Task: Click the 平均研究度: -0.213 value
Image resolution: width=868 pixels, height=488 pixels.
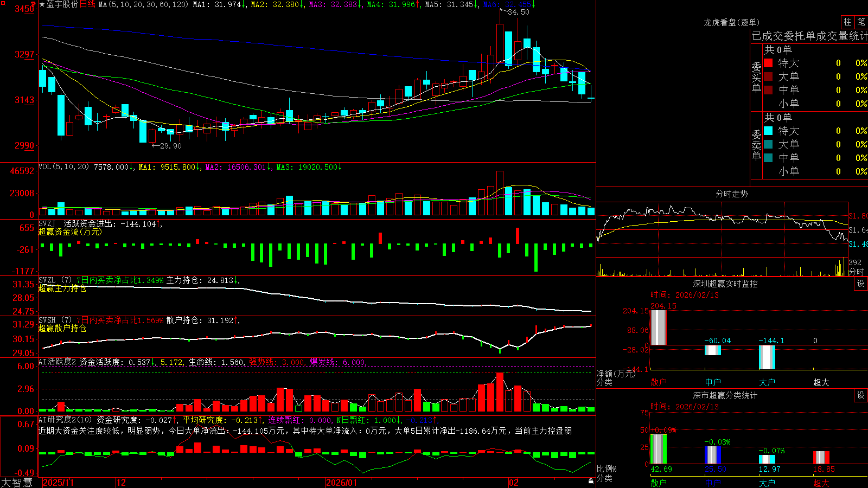Action: 220,420
